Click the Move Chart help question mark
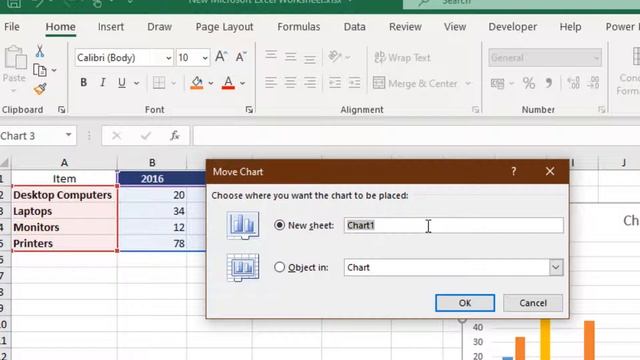 pos(513,171)
